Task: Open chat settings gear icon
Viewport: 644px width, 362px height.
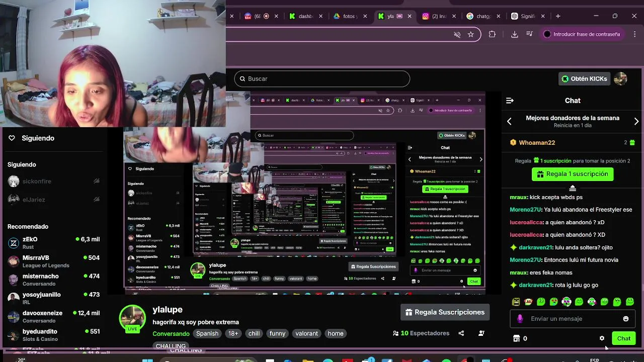Action: point(602,338)
